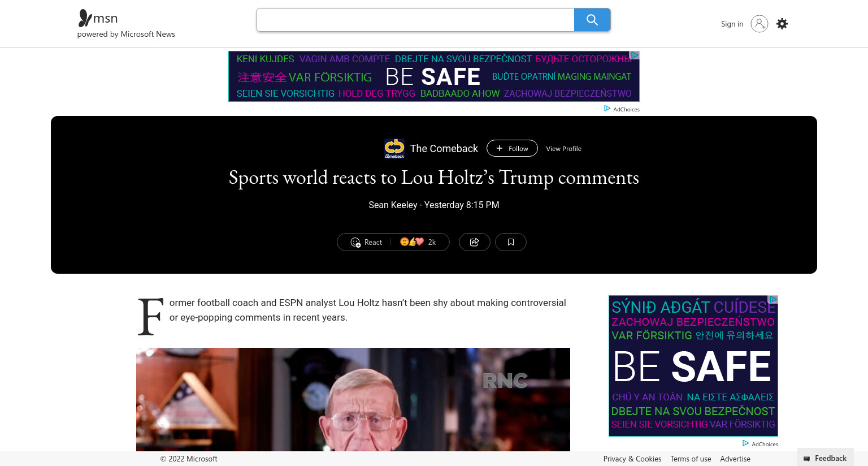Click the 'Sean Keeley - Yesterday 8:15 PM' byline

point(434,205)
